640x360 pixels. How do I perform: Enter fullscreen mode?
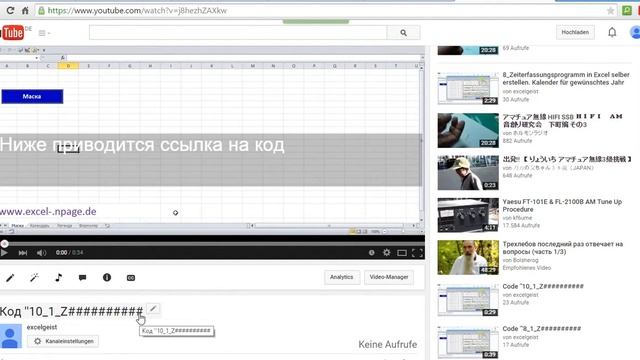pos(417,253)
